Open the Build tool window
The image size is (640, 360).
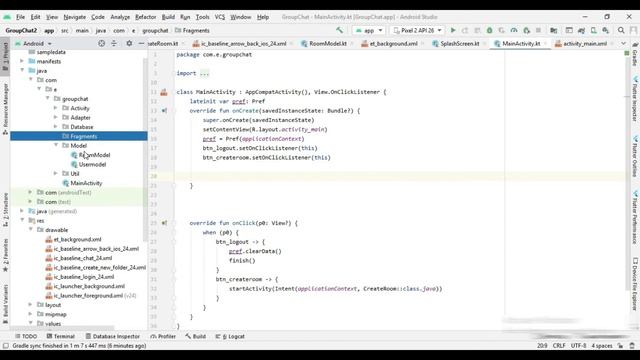[x=196, y=336]
